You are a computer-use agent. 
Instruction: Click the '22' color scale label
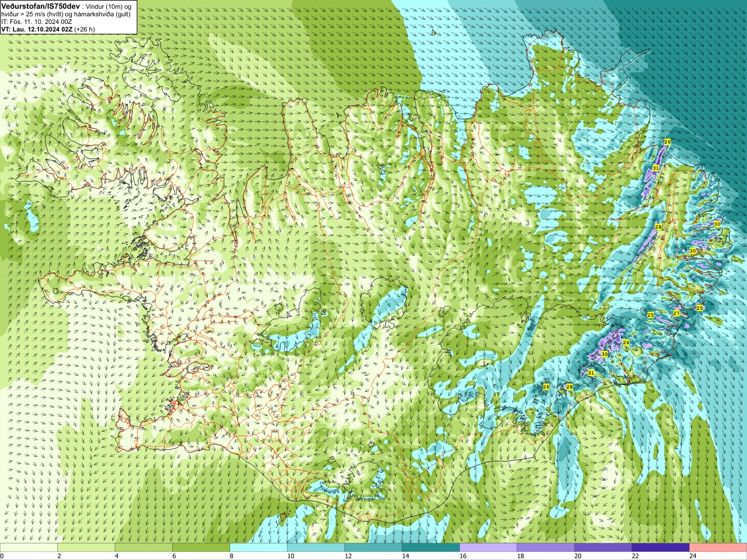pyautogui.click(x=636, y=556)
